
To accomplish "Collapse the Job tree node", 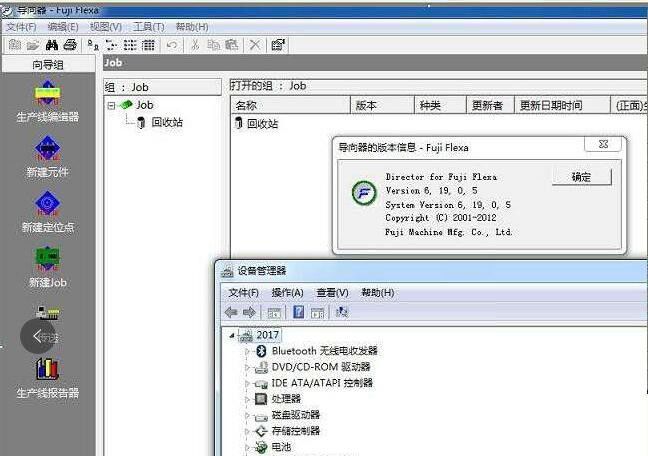I will pos(112,105).
